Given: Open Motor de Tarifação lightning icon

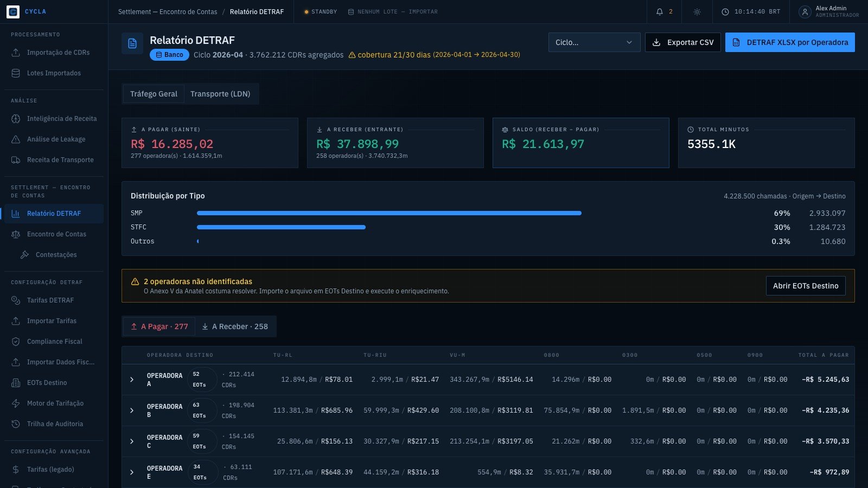Looking at the screenshot, I should tap(16, 403).
